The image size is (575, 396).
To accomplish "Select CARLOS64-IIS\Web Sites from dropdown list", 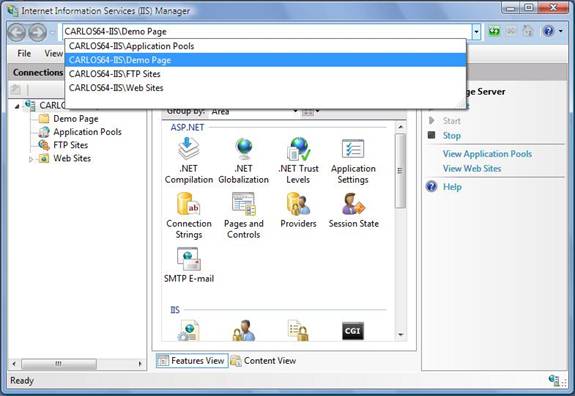I will pyautogui.click(x=265, y=88).
